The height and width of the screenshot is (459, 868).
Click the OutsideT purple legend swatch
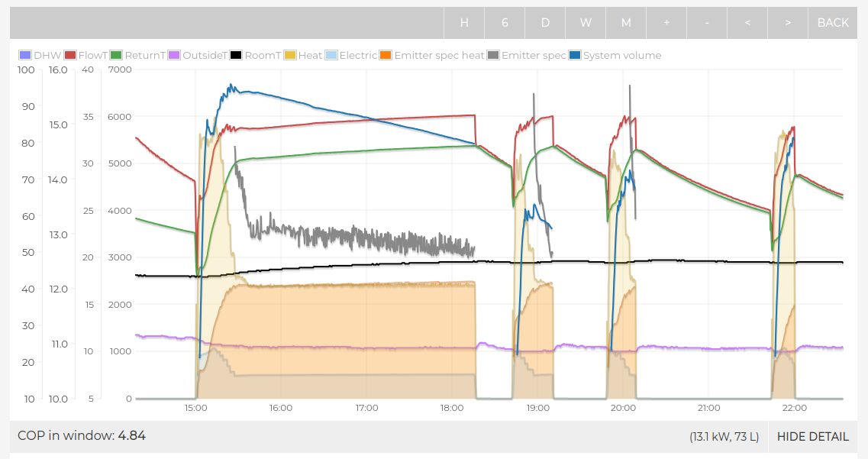click(175, 56)
